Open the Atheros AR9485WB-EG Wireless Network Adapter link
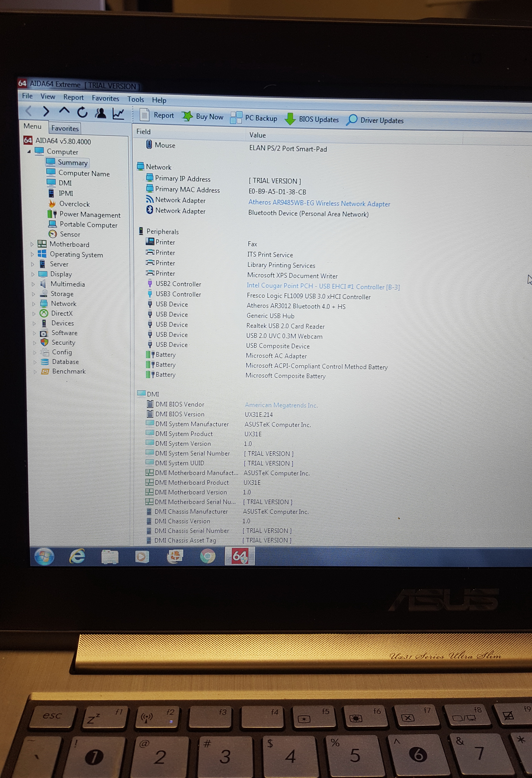 tap(319, 203)
